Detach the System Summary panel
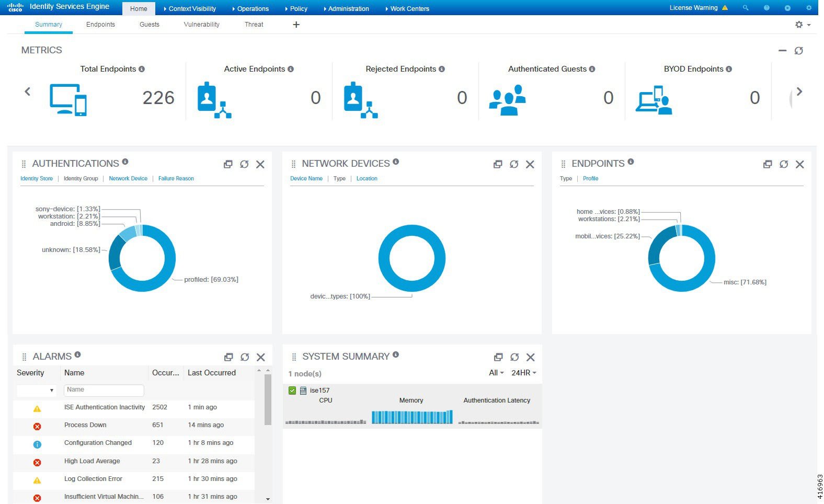The width and height of the screenshot is (824, 504). pos(498,357)
